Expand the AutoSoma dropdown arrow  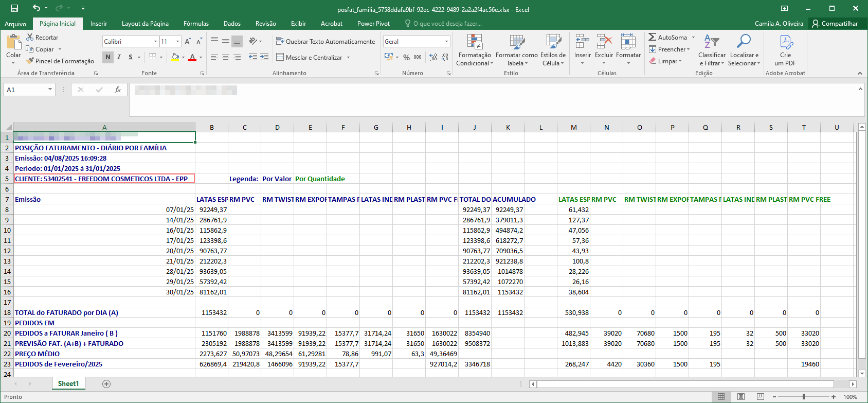pyautogui.click(x=693, y=38)
